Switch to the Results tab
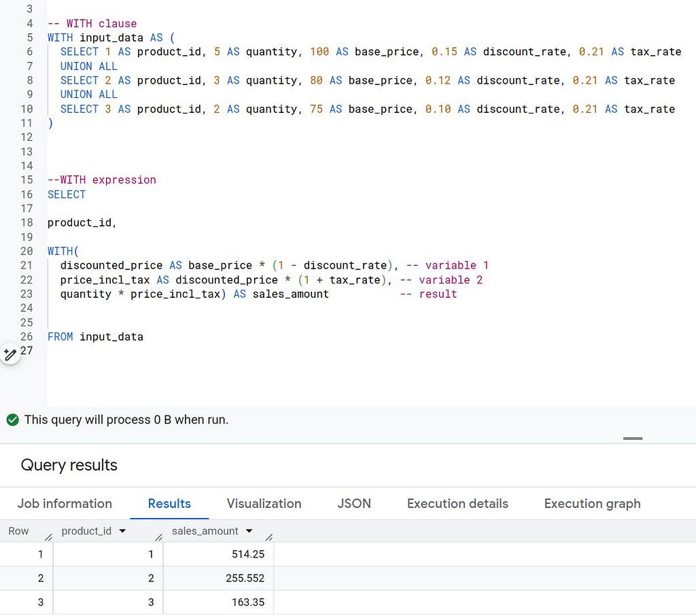This screenshot has width=696, height=616. [169, 504]
